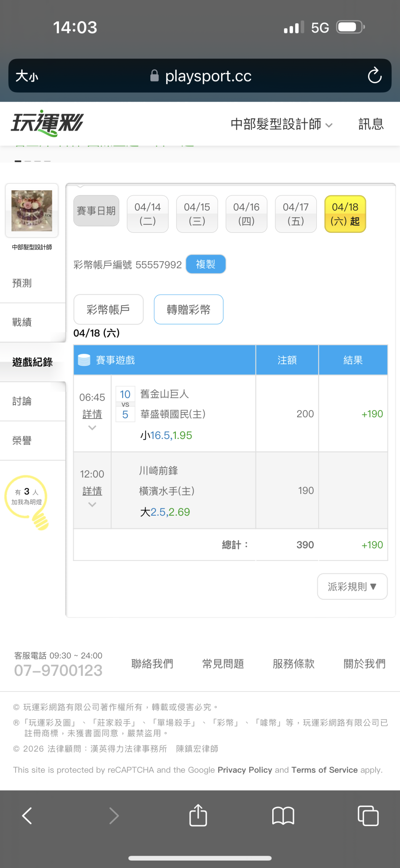This screenshot has width=400, height=868.
Task: Open 戰績 in the sidebar menu
Action: pyautogui.click(x=22, y=322)
